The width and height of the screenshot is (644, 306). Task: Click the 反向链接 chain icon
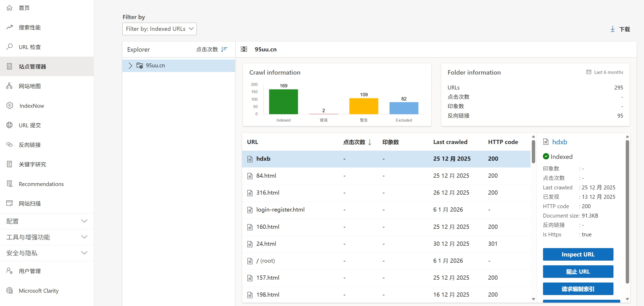(x=10, y=145)
